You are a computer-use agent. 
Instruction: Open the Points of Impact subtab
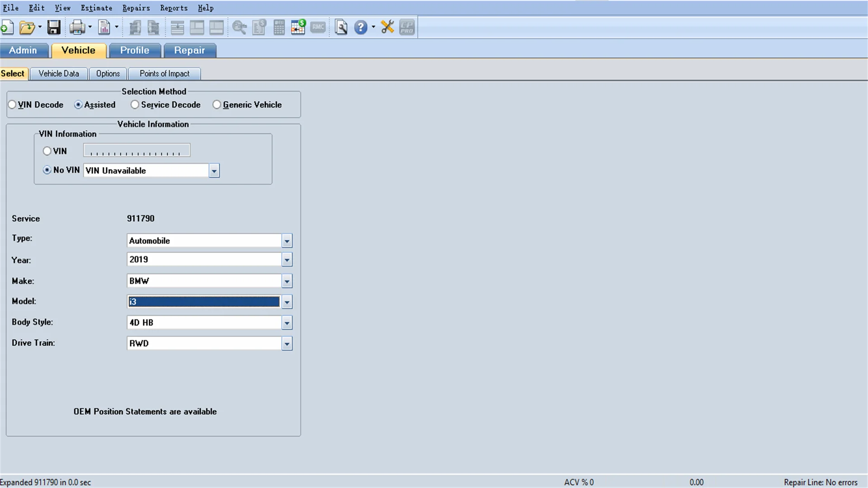coord(164,74)
